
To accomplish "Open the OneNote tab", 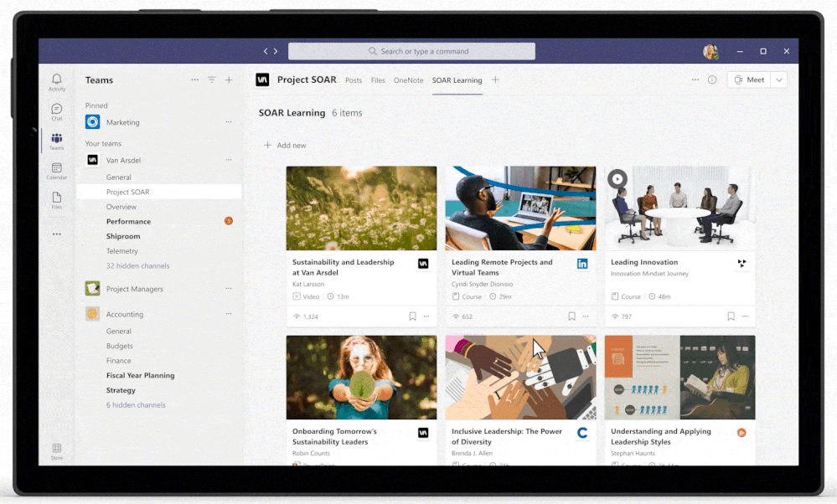I will click(408, 80).
